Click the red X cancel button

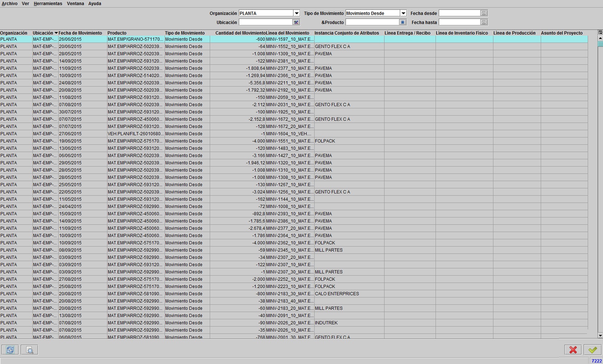[x=573, y=350]
